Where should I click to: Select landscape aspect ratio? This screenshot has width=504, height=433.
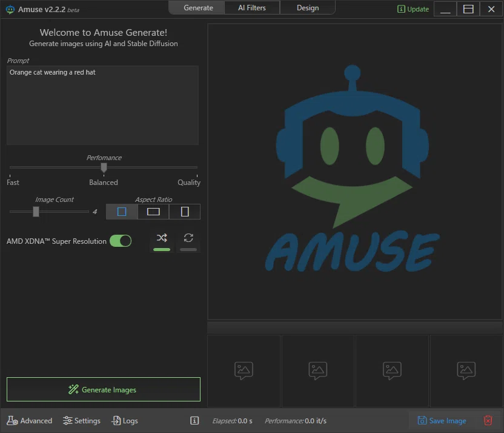pos(153,212)
